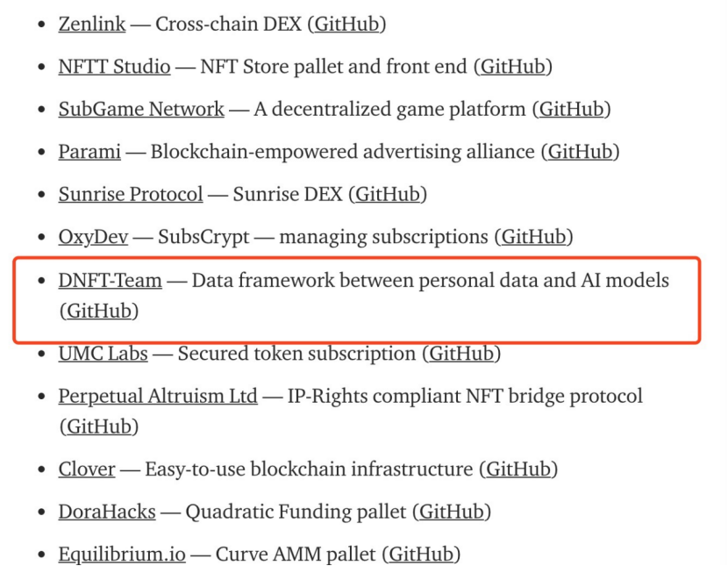Open GitHub link for NFTT Studio
Viewport: 728px width, 566px height.
pos(512,67)
